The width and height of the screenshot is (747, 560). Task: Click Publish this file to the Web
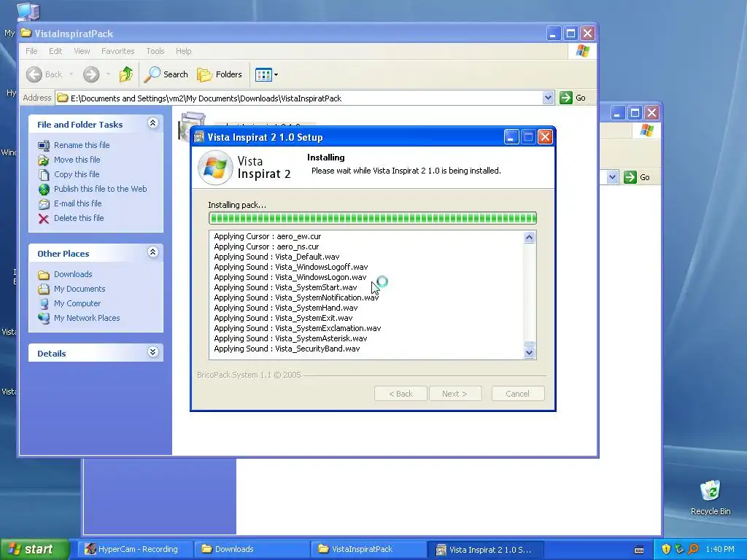(100, 189)
